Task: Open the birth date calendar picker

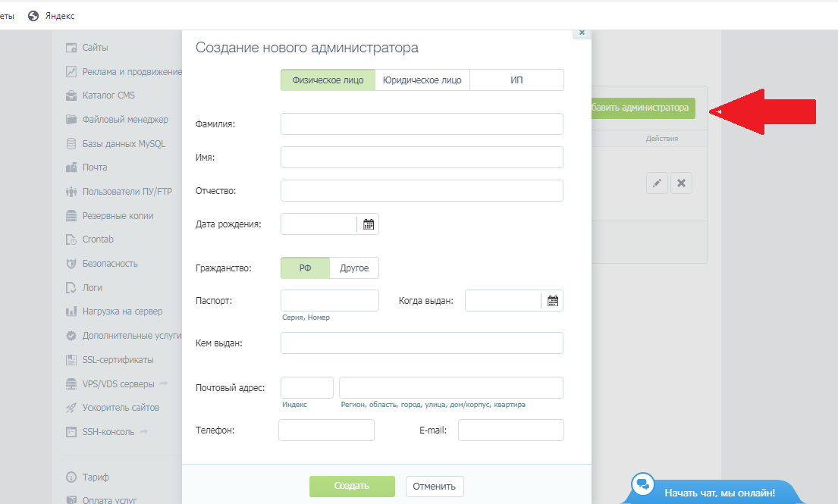Action: 369,224
